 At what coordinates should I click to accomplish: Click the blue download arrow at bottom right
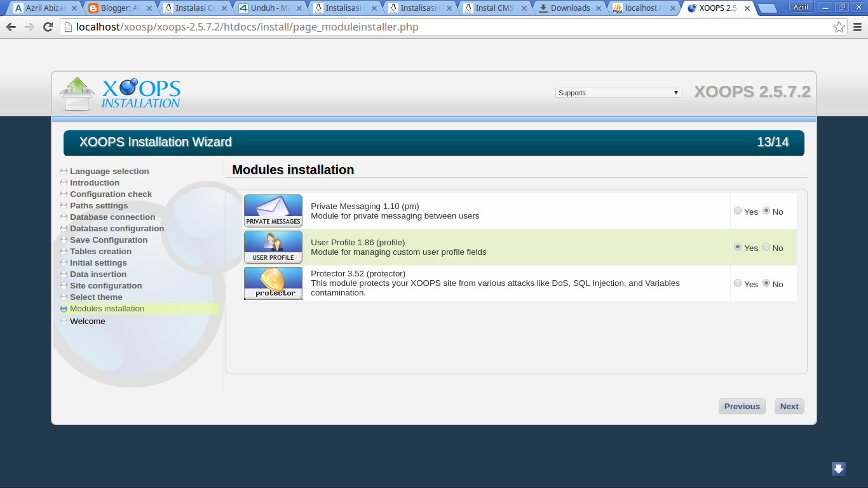[x=838, y=469]
